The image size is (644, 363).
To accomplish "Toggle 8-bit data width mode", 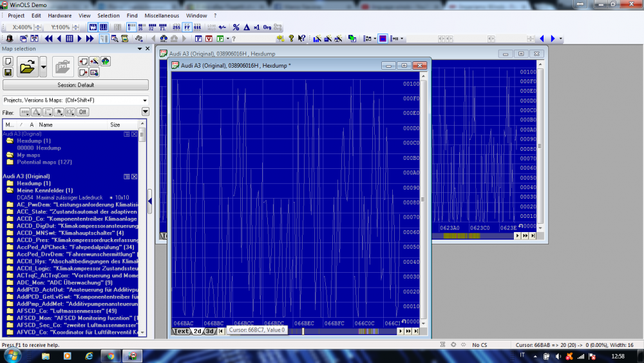I will click(130, 28).
